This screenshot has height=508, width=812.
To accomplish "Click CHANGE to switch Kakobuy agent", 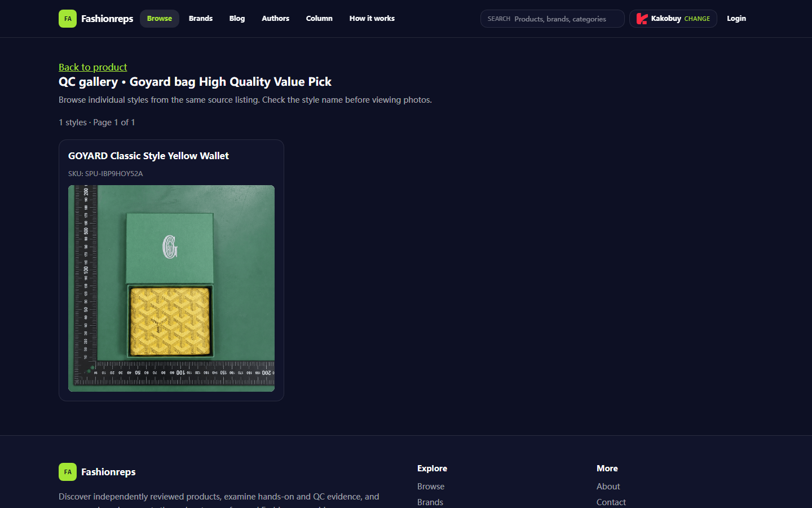I will click(x=697, y=19).
